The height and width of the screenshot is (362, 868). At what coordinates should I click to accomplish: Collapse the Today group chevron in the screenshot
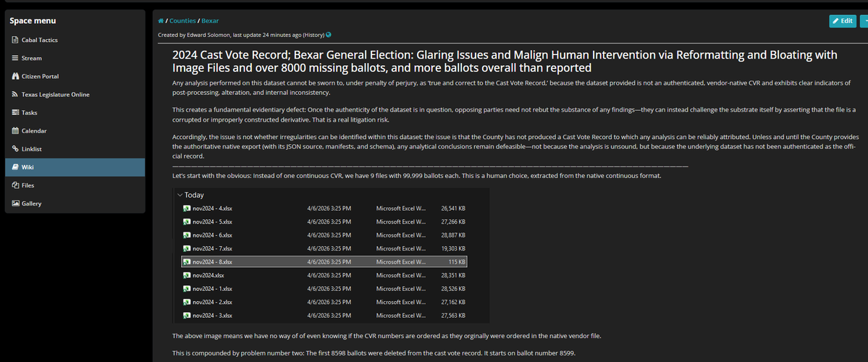180,195
